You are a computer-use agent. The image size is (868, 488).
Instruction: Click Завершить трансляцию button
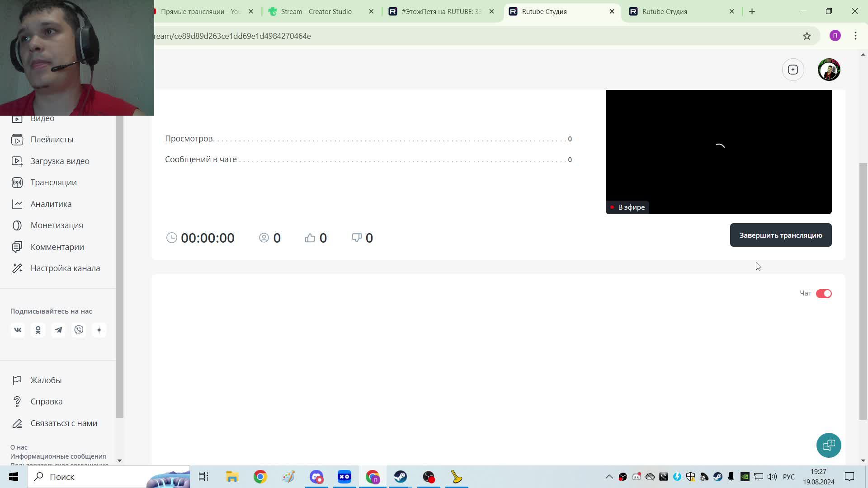pyautogui.click(x=780, y=235)
